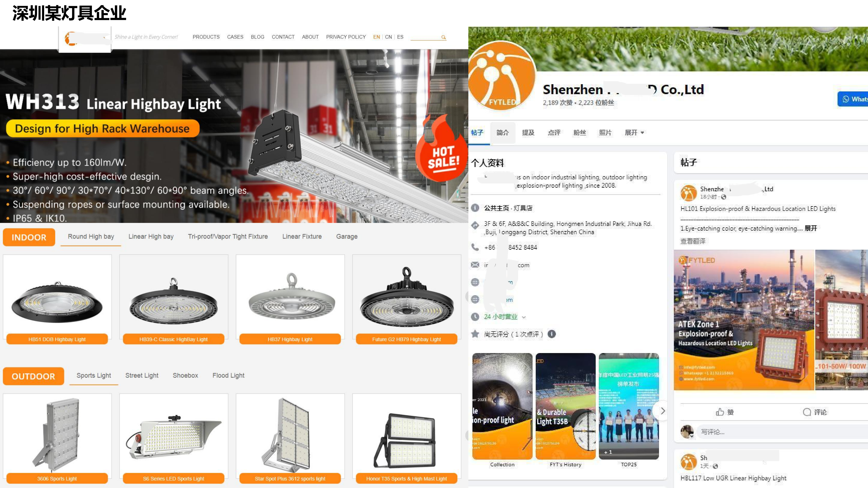Switch site language to ES
The width and height of the screenshot is (868, 488).
pos(400,37)
